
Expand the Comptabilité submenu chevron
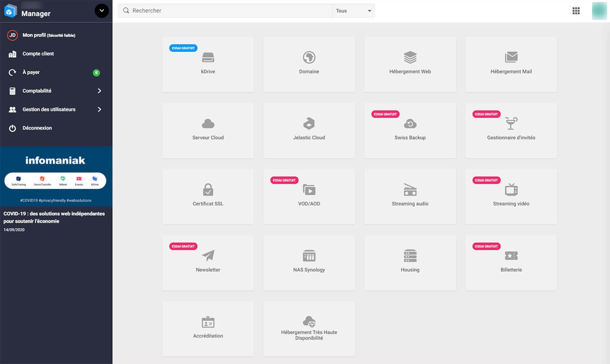(99, 91)
